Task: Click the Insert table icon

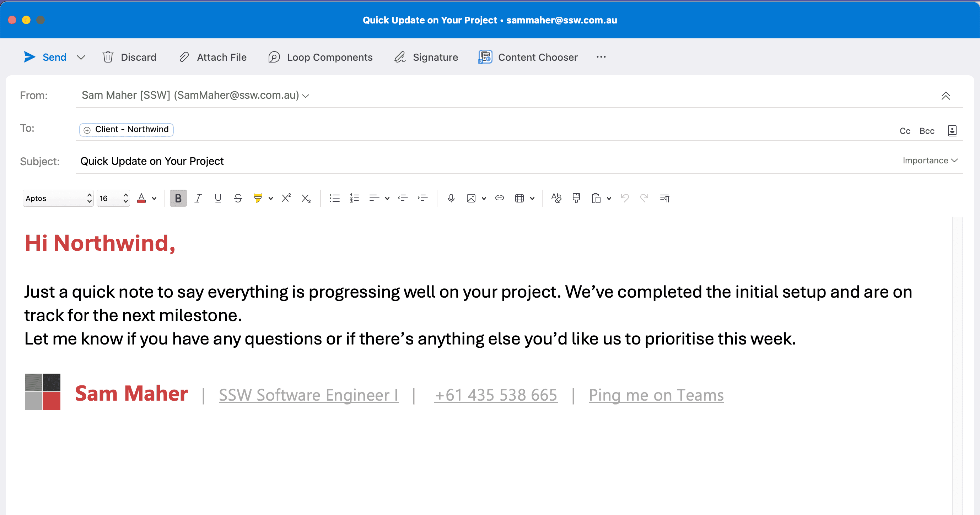Action: (x=519, y=198)
